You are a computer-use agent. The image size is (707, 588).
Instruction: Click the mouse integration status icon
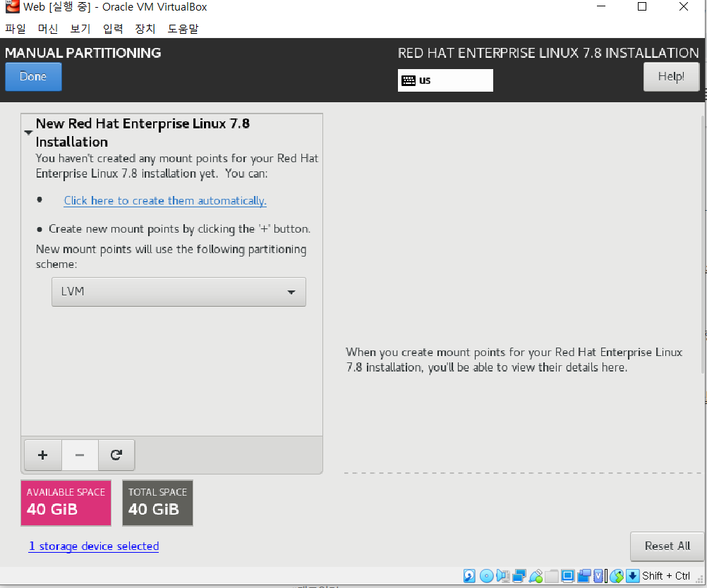click(x=617, y=576)
